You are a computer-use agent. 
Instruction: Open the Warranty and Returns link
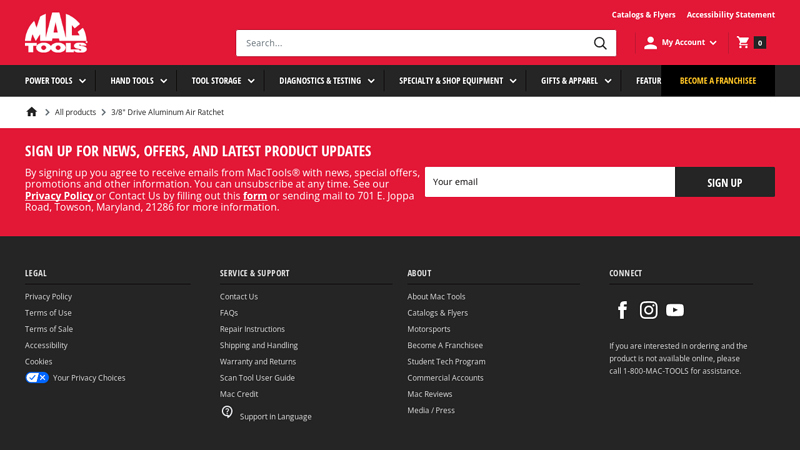point(258,361)
